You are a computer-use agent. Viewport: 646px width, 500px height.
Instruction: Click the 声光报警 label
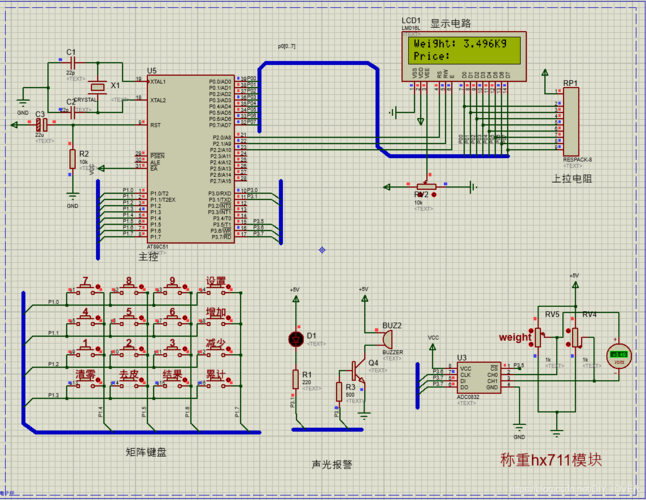pyautogui.click(x=332, y=465)
